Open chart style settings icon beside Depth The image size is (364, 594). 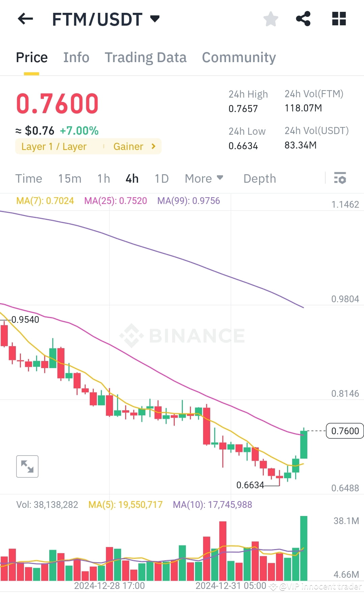coord(340,178)
